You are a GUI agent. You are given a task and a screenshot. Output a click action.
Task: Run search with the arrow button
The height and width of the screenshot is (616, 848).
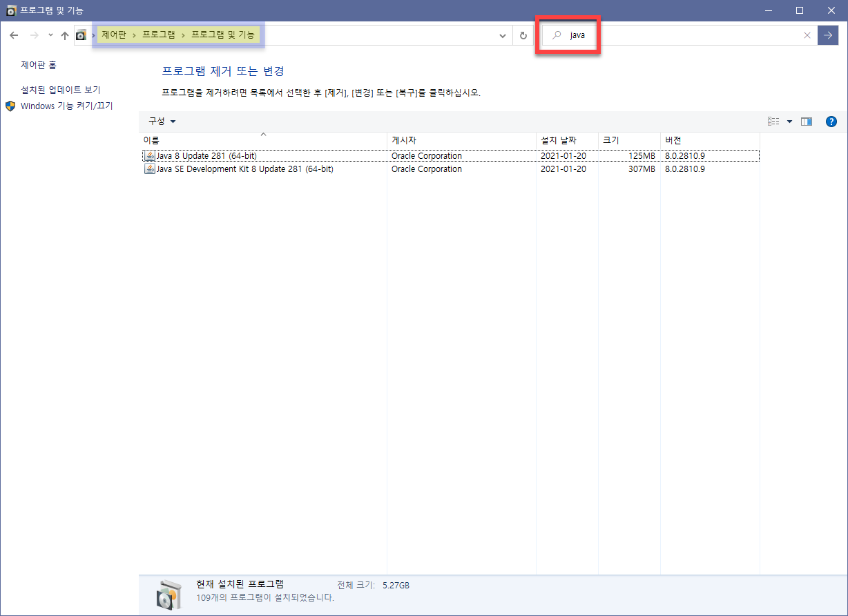pos(828,35)
